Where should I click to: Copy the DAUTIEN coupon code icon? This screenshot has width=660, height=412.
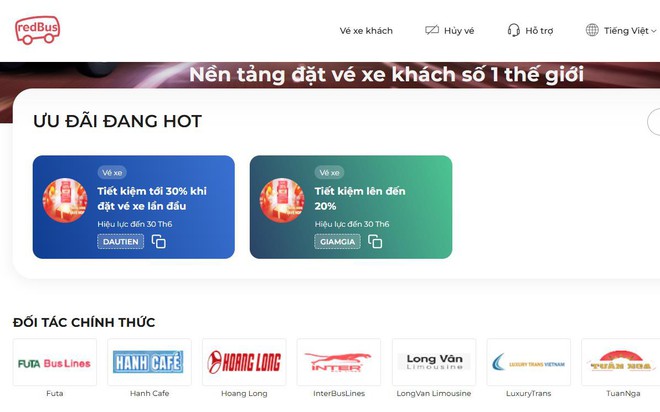159,242
